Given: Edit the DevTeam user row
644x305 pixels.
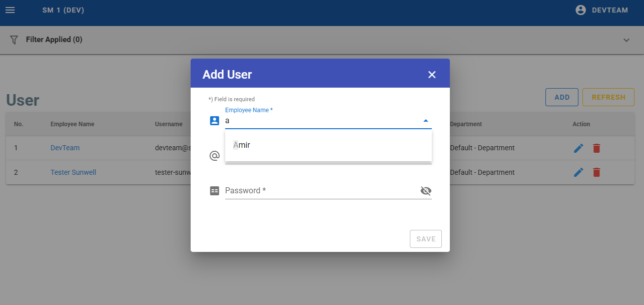Looking at the screenshot, I should [x=578, y=148].
